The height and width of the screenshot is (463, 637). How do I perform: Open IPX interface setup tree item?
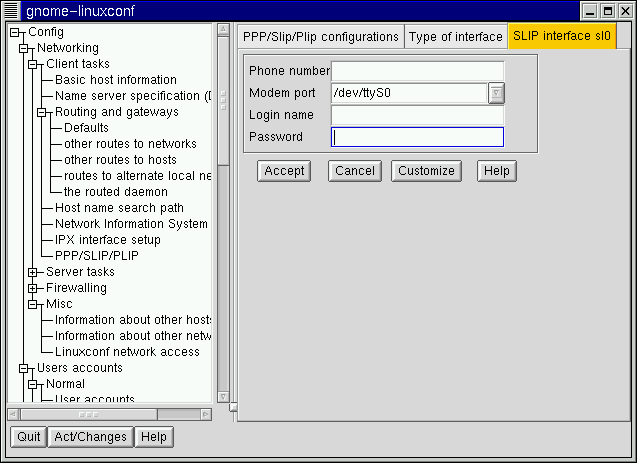(x=107, y=240)
